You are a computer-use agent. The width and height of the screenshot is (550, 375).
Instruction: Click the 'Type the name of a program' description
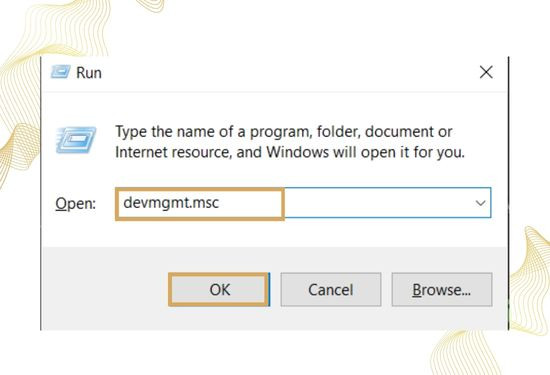[x=290, y=142]
